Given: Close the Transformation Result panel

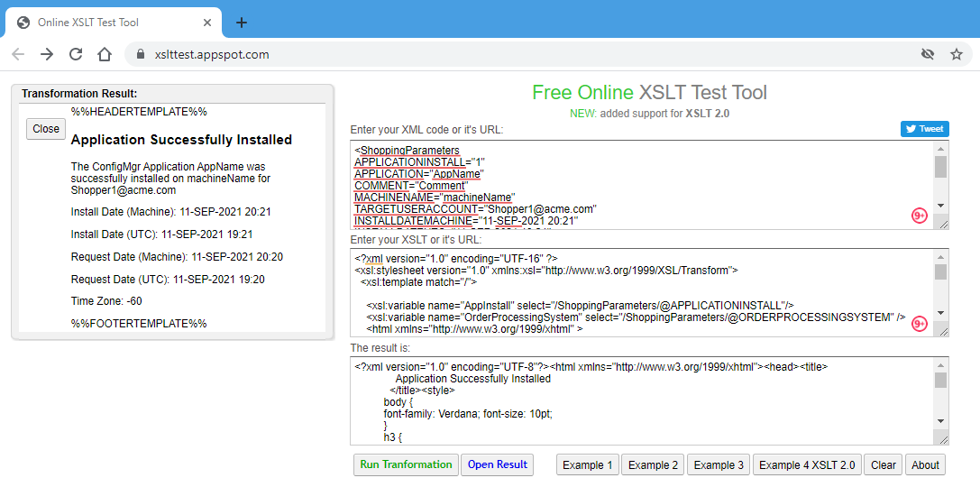Looking at the screenshot, I should 46,129.
